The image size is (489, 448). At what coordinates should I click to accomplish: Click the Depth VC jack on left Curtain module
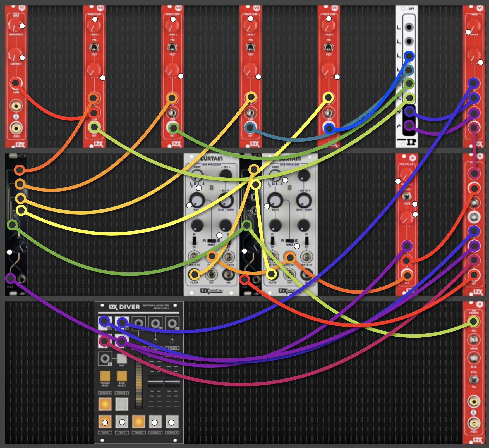coord(228,257)
